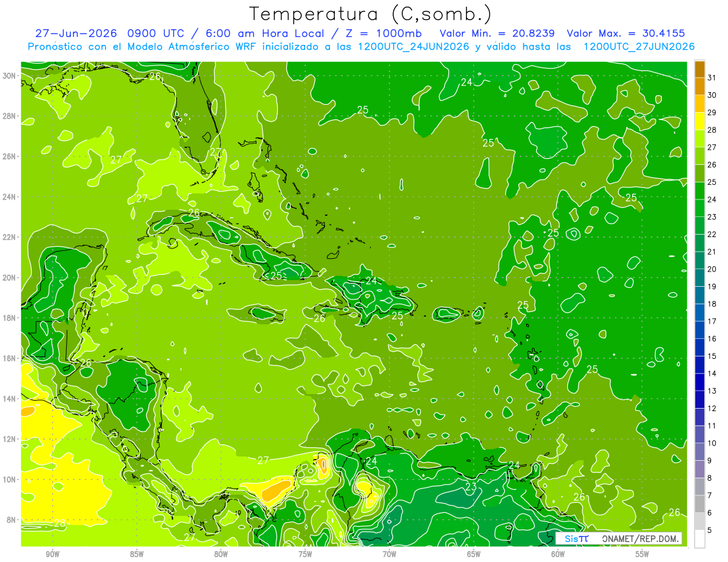
Task: Select the date '27-Jun-2026' in the header
Action: [76, 33]
